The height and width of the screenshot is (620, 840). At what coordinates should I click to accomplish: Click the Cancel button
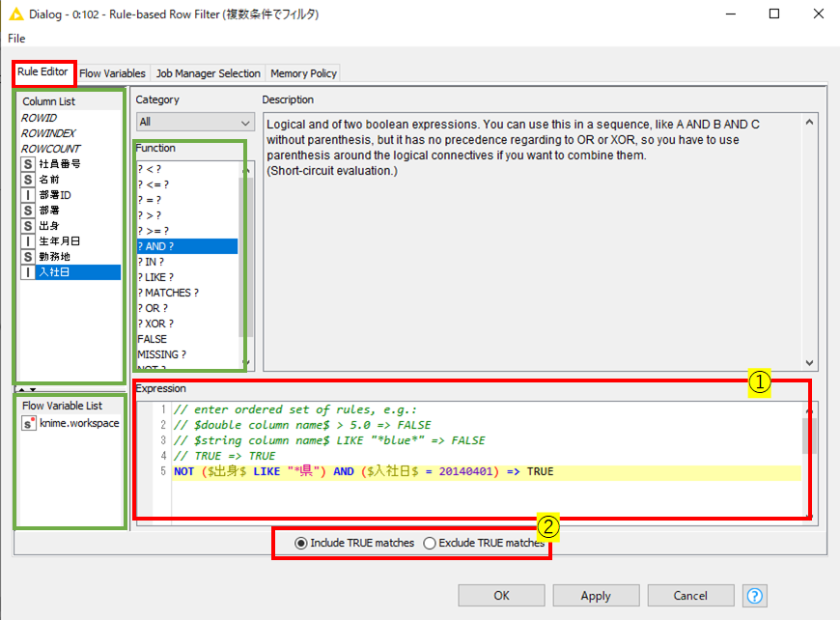(690, 595)
